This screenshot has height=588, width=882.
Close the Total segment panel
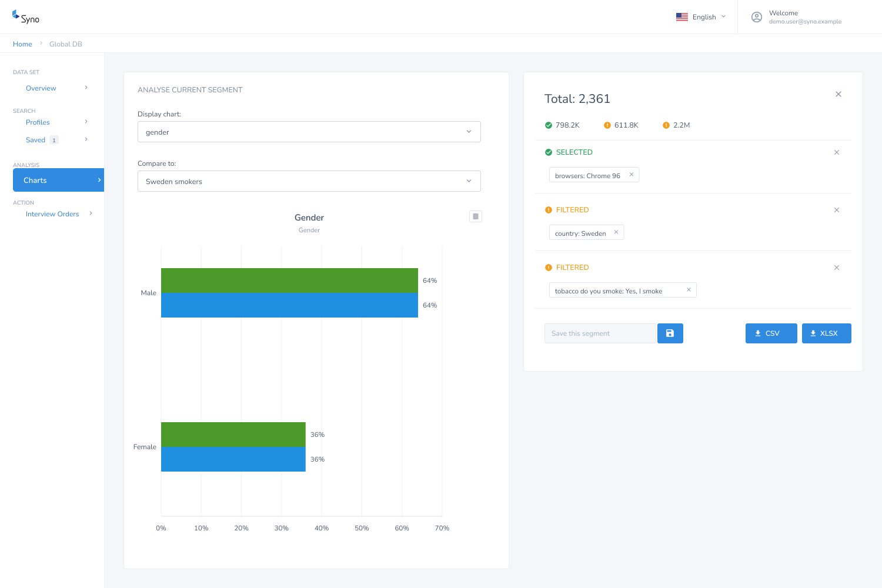(x=838, y=94)
